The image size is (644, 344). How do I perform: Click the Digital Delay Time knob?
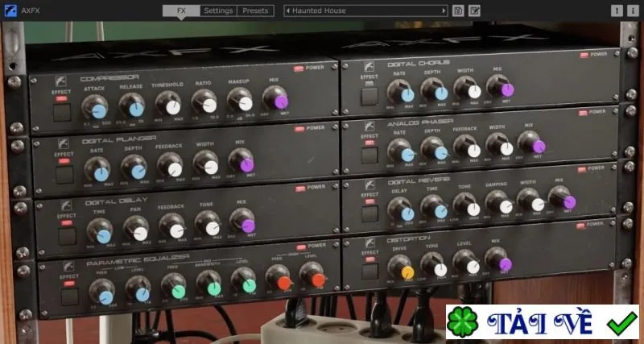pos(100,231)
